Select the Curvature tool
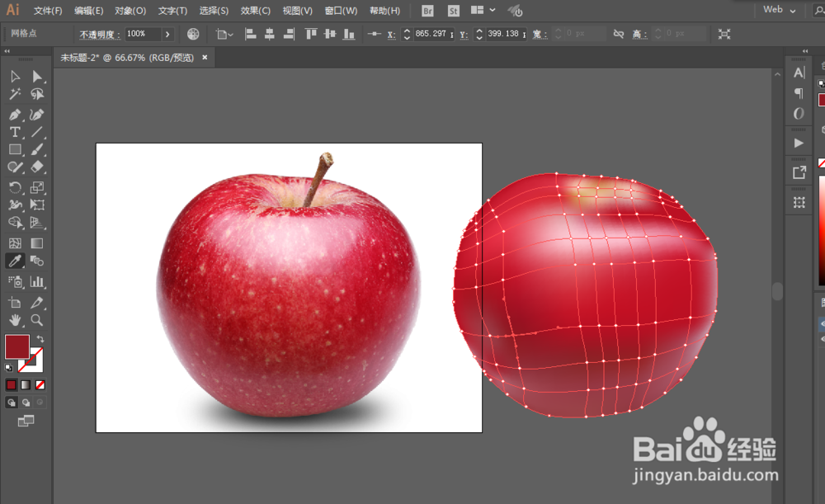The width and height of the screenshot is (825, 504). 37,115
